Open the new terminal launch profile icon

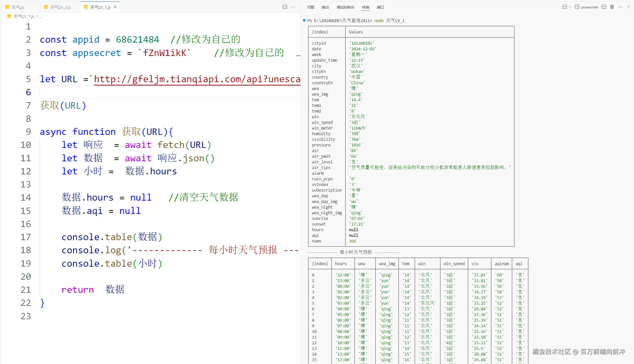point(564,7)
